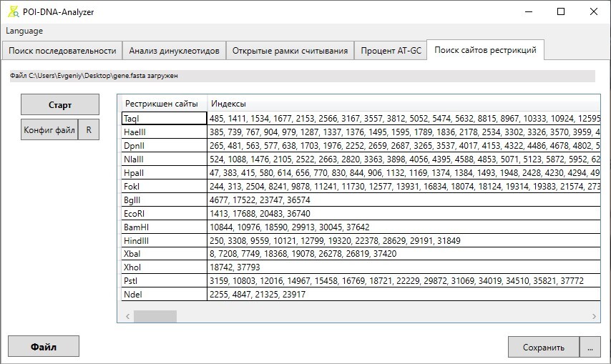Click the POI-DNA-Analyzer app icon
This screenshot has width=611, height=364.
point(14,12)
